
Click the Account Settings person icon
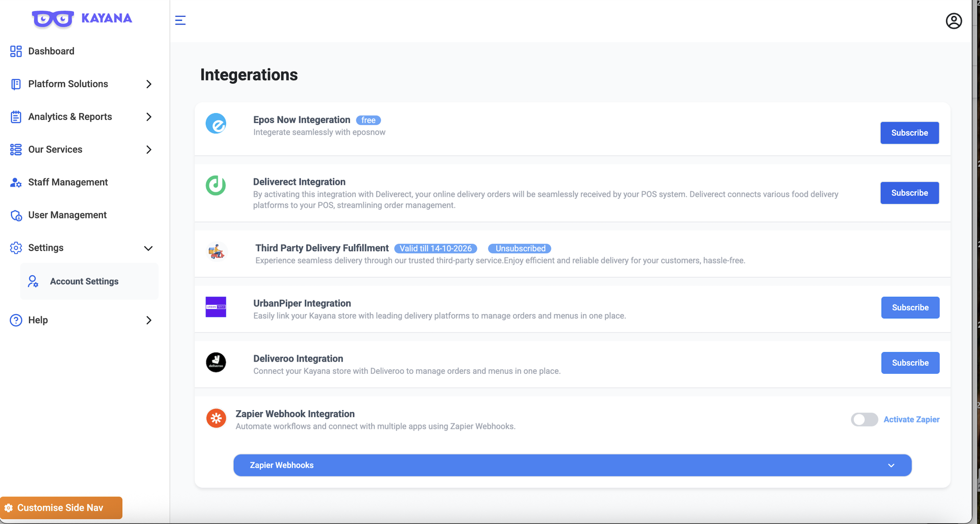point(33,281)
